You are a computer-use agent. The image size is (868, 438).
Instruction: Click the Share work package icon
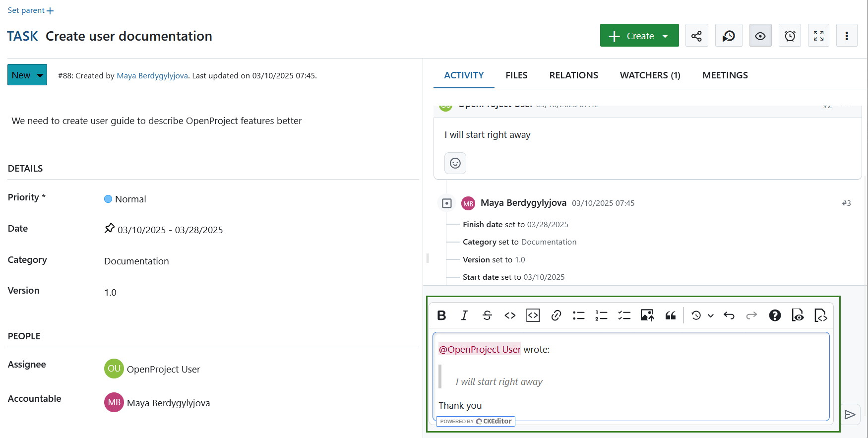pos(696,36)
